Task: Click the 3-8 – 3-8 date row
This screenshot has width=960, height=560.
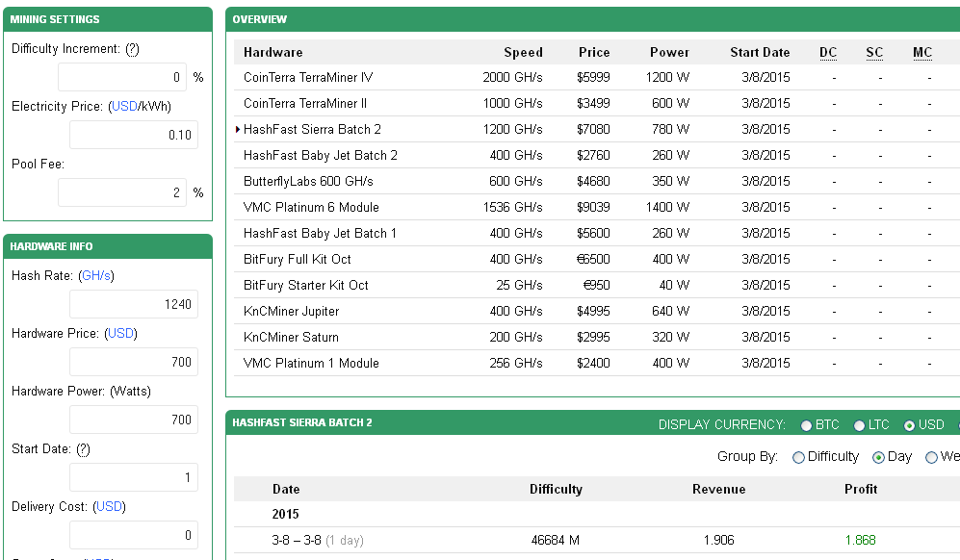Action: [597, 541]
